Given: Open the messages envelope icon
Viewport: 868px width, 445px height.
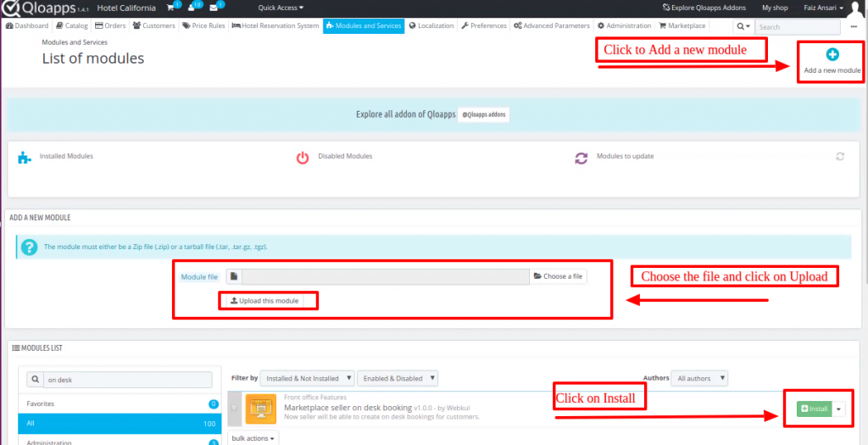Looking at the screenshot, I should point(213,8).
